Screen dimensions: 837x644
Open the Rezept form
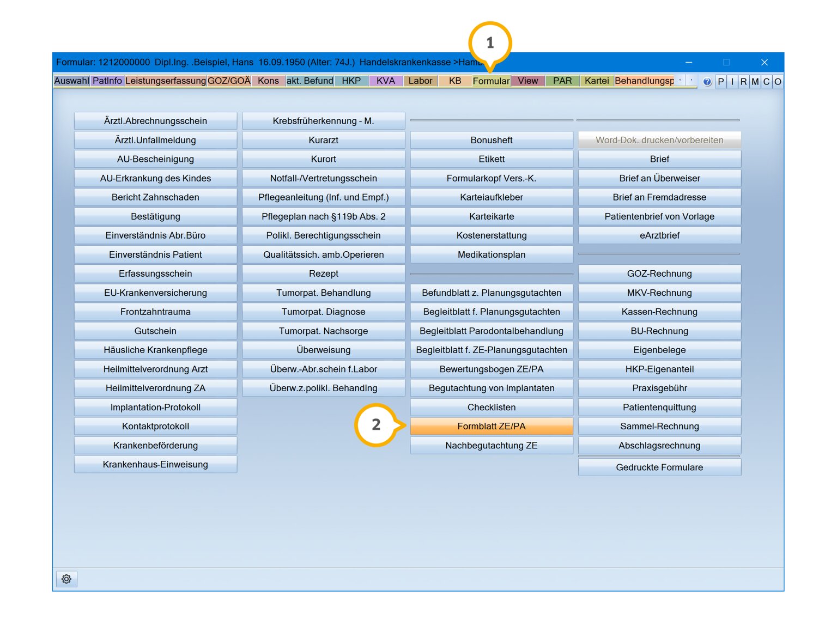pyautogui.click(x=324, y=274)
